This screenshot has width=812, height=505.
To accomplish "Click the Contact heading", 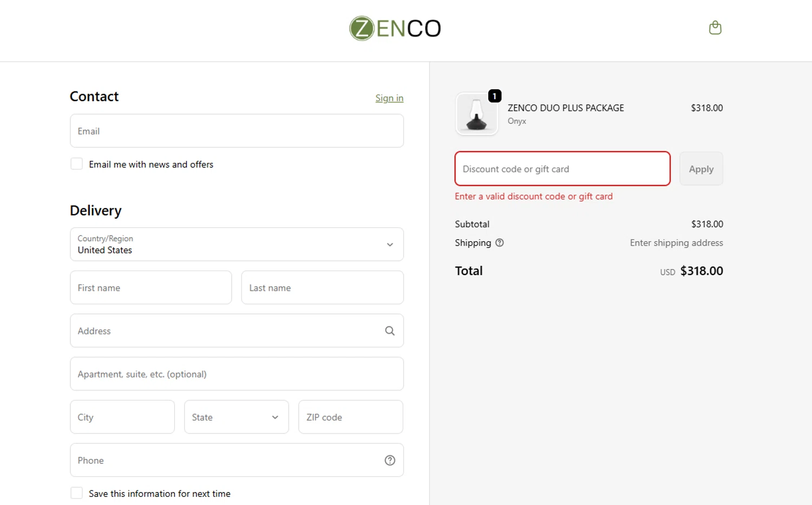I will tap(94, 96).
